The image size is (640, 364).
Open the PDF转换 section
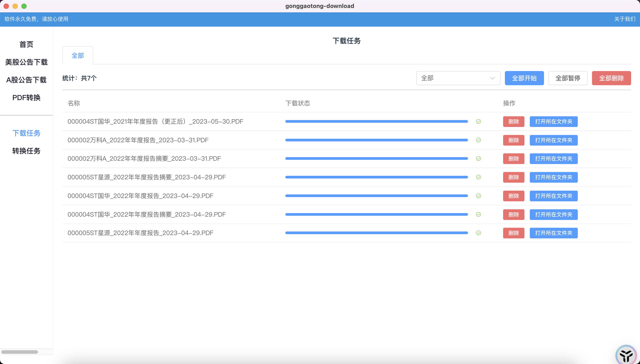[x=26, y=97]
